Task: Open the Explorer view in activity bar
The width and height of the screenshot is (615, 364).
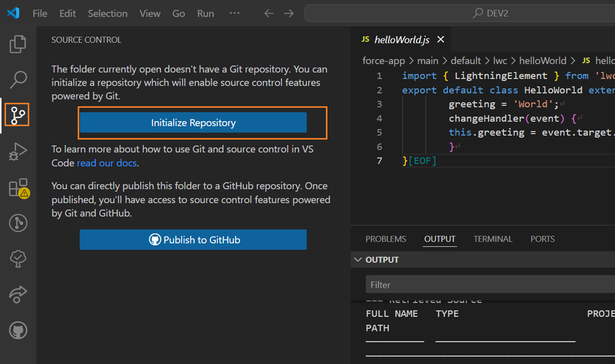Action: pos(18,44)
